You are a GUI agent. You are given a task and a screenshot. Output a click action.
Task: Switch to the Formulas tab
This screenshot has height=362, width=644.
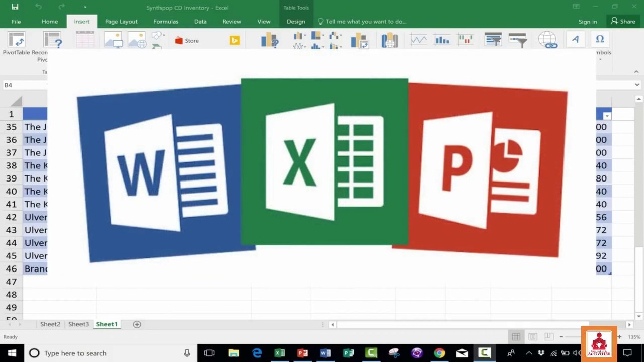point(166,22)
